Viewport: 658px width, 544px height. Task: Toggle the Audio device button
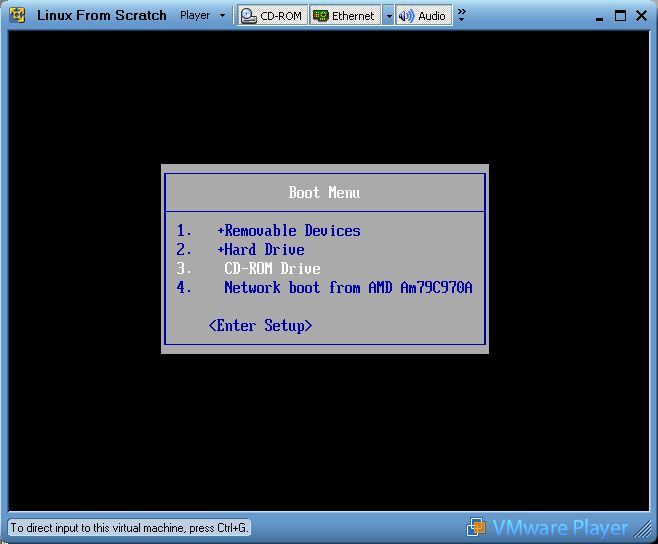point(423,16)
